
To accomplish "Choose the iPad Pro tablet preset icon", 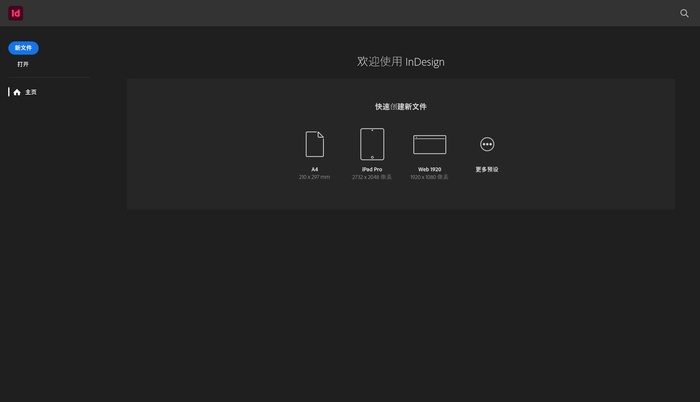I will pos(372,144).
